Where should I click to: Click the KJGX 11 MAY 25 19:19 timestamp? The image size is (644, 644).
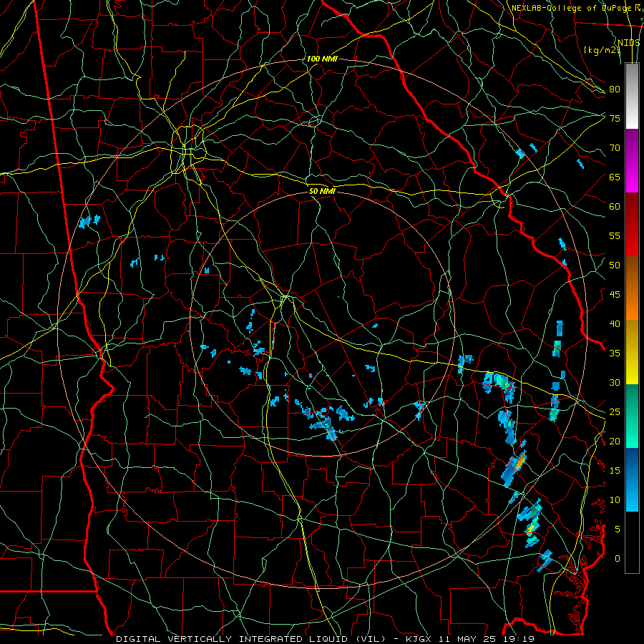click(x=470, y=639)
